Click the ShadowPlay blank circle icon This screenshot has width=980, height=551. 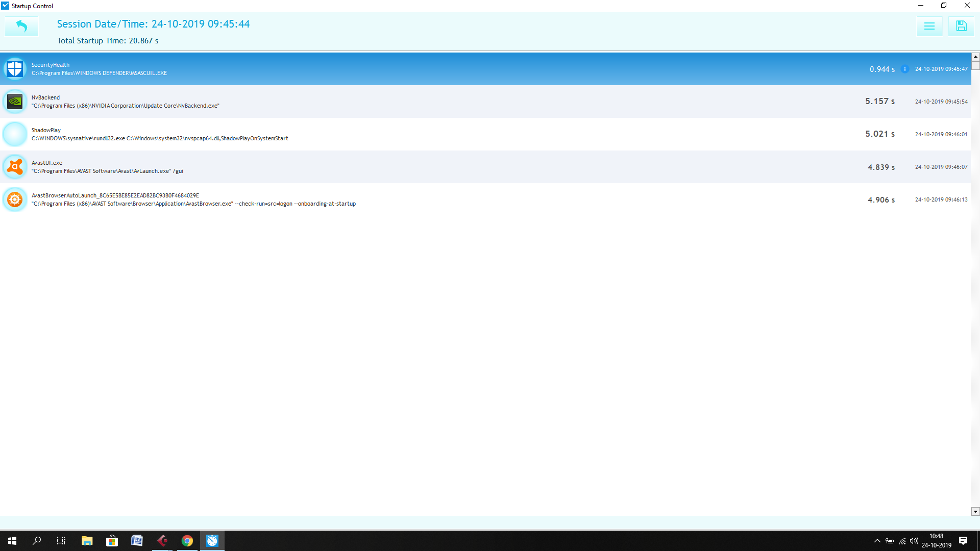click(15, 134)
